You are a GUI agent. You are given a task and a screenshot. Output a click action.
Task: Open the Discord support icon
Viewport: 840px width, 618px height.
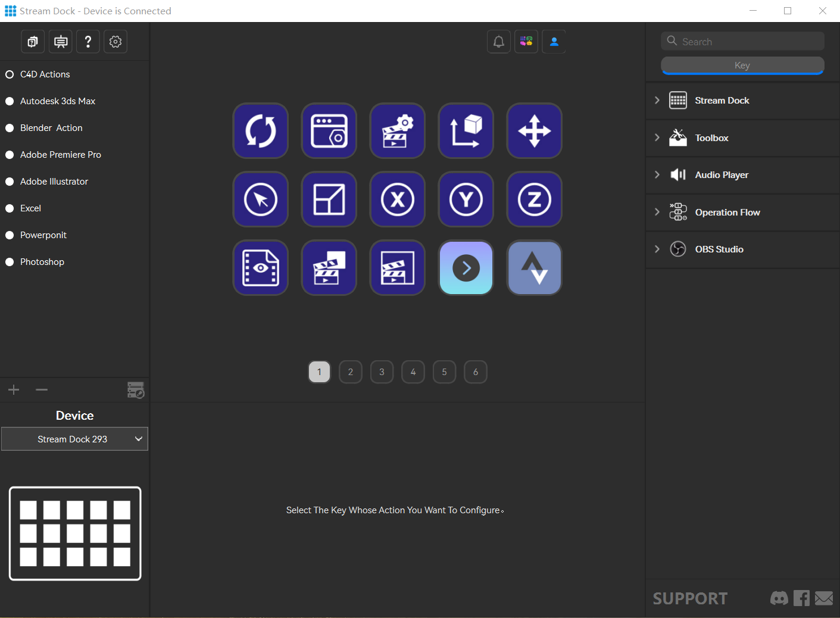click(x=779, y=598)
